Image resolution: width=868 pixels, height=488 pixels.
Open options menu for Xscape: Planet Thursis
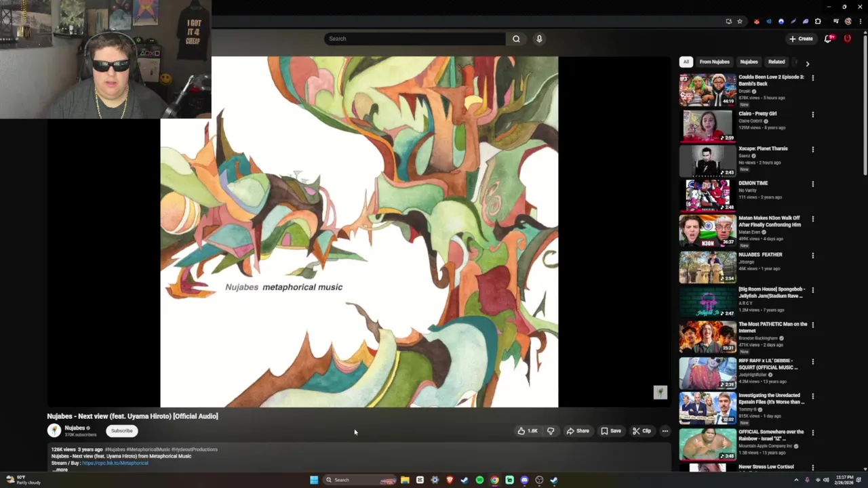coord(812,149)
